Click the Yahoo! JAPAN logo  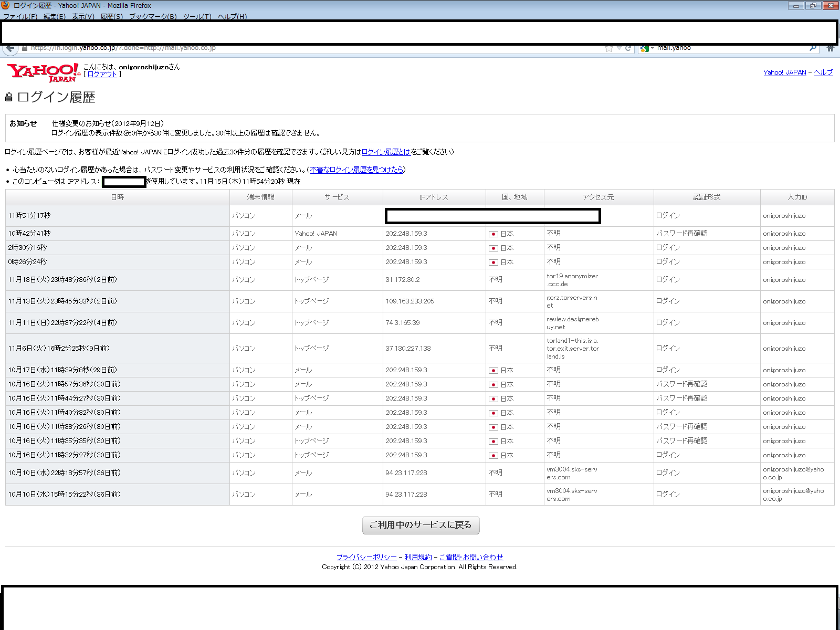click(43, 72)
